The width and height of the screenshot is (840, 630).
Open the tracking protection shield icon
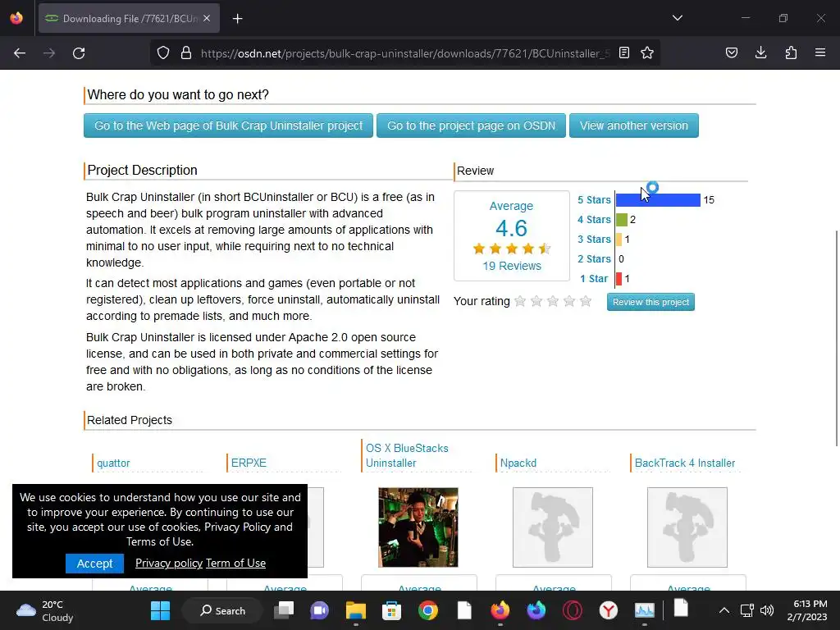[x=163, y=53]
